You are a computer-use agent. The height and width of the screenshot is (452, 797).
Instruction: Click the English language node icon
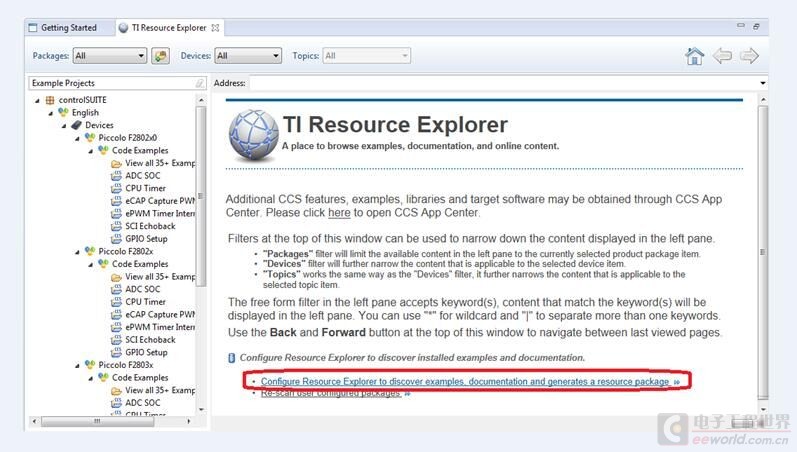point(63,112)
